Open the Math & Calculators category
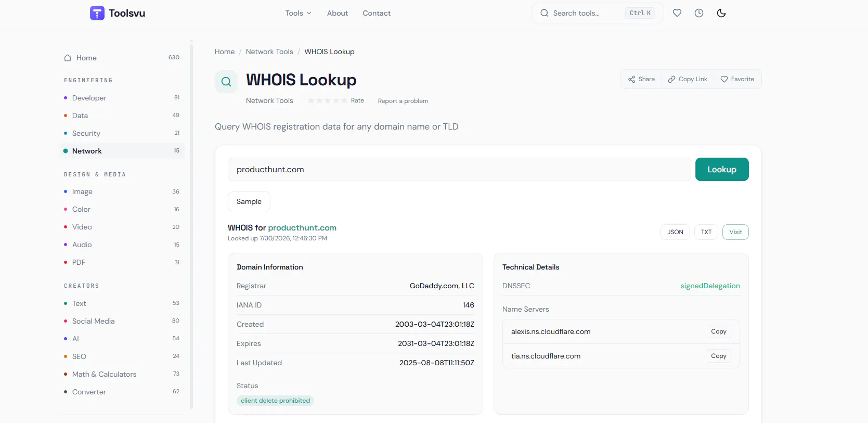868x423 pixels. coord(122,374)
